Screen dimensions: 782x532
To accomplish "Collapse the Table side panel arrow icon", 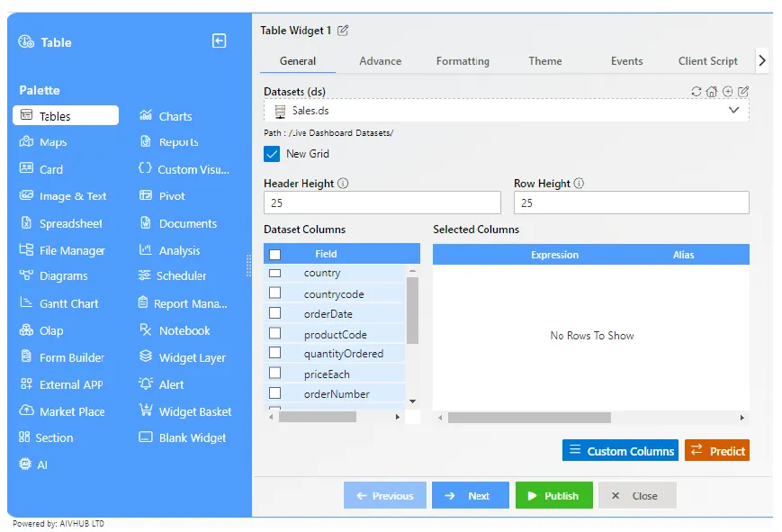I will (x=219, y=41).
